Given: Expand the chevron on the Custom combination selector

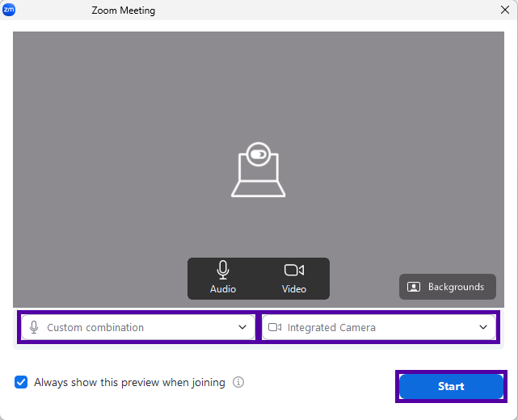Looking at the screenshot, I should coord(242,327).
